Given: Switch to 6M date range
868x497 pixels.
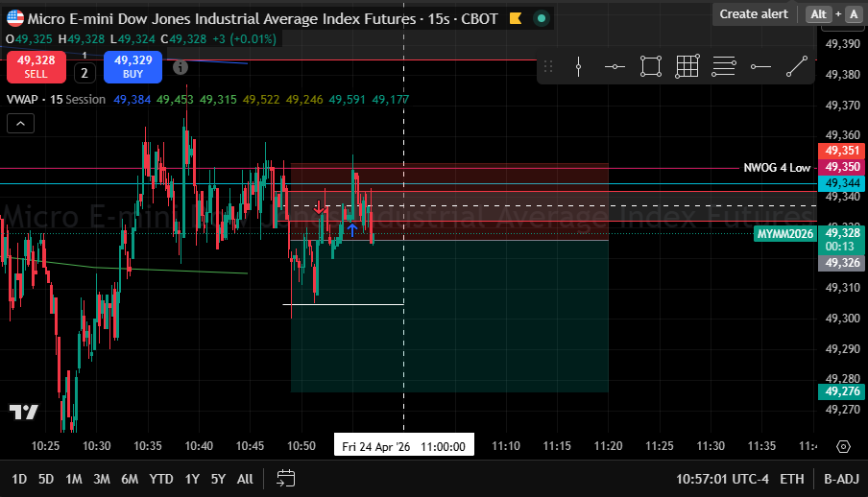Looking at the screenshot, I should tap(130, 479).
